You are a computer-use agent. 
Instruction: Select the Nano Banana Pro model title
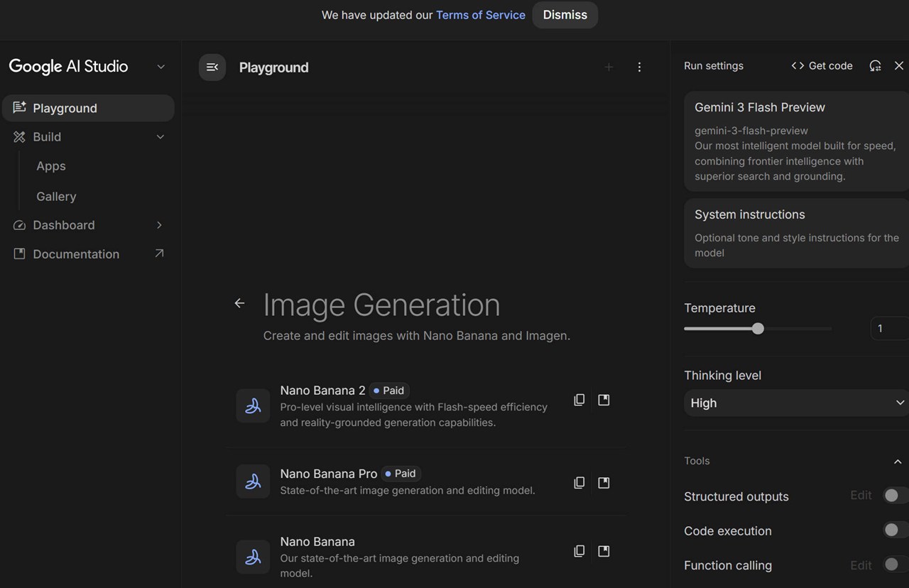(x=329, y=474)
